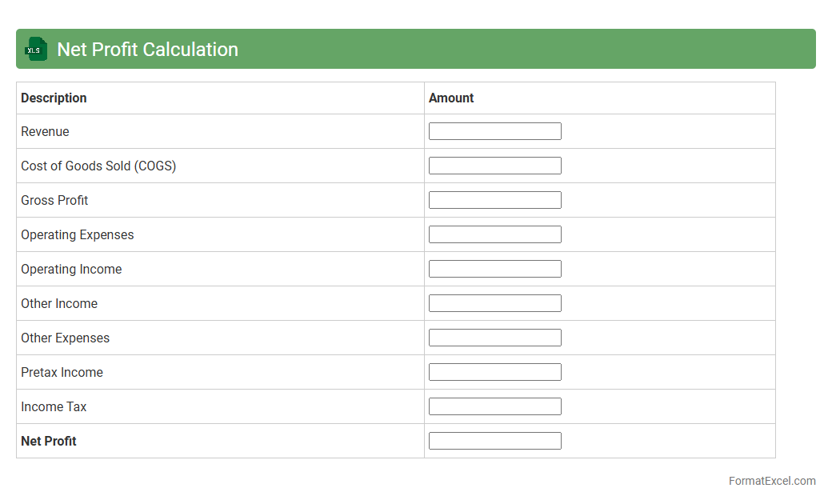The width and height of the screenshot is (832, 504).
Task: Select the Operating Expenses label text
Action: coord(78,234)
